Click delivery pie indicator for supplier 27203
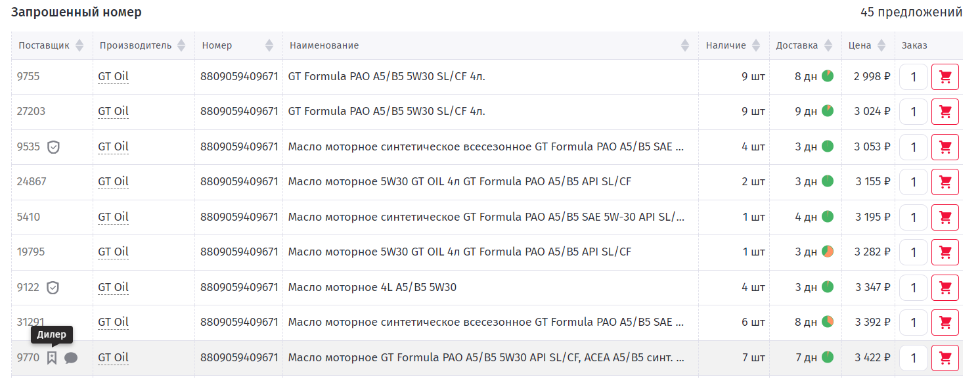Screen dimensions: 980x379 828,111
